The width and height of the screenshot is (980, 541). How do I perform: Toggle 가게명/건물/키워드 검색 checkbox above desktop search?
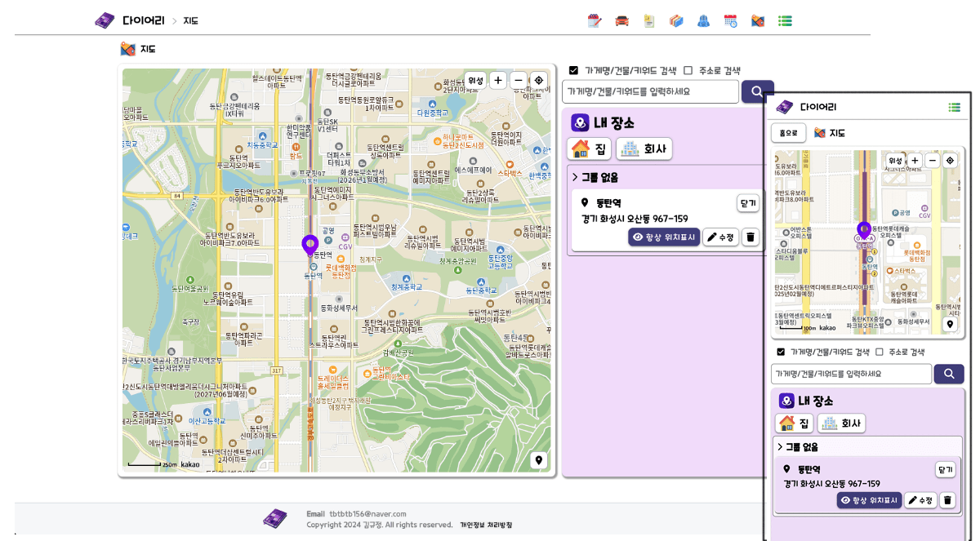tap(573, 71)
